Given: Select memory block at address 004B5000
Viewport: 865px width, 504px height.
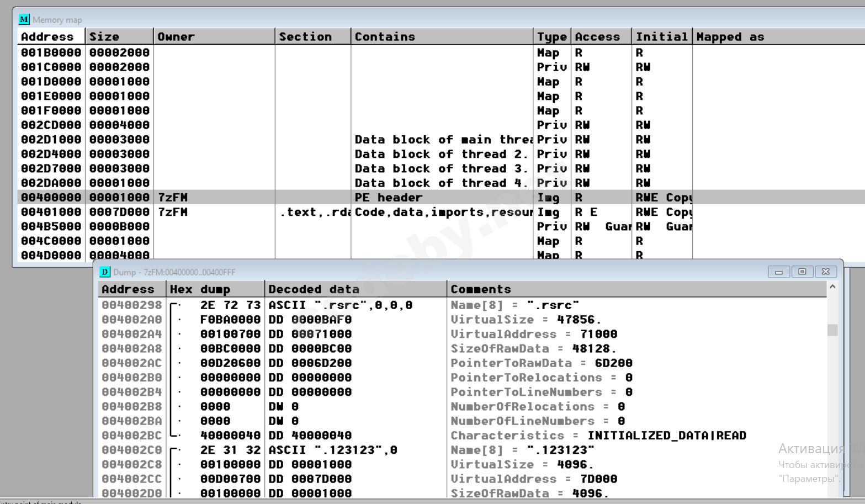Looking at the screenshot, I should pyautogui.click(x=442, y=226).
